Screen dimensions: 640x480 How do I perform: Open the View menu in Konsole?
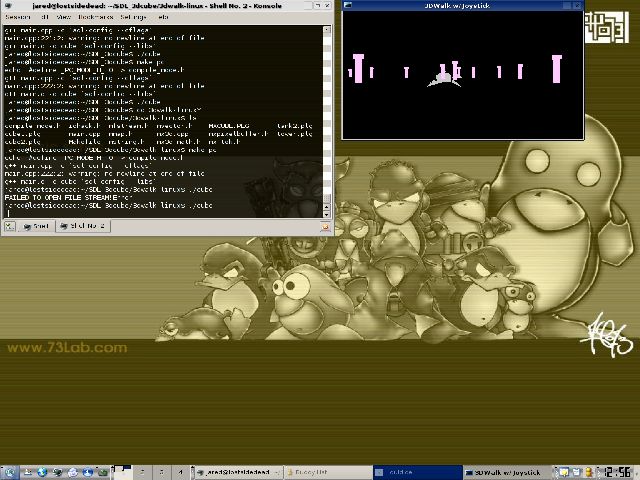pos(64,17)
